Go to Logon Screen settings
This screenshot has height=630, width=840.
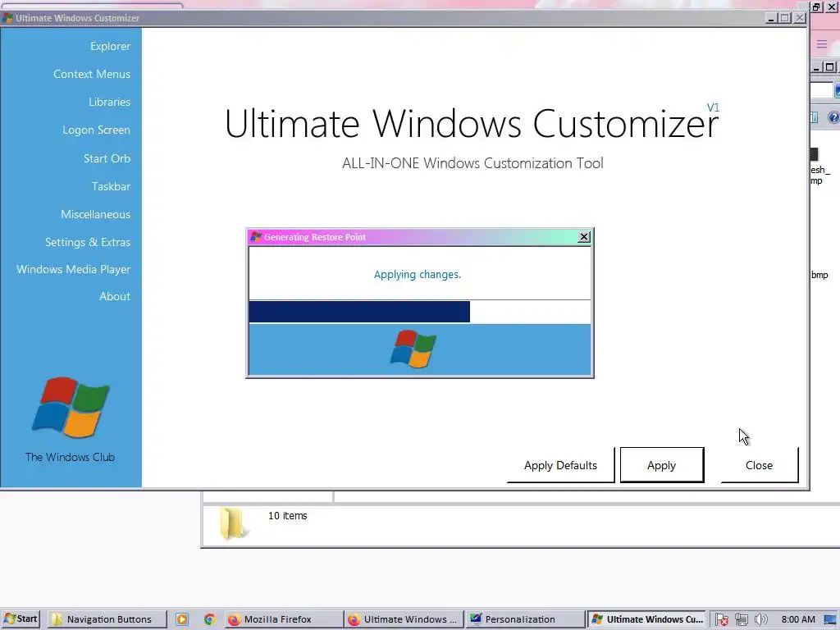96,130
